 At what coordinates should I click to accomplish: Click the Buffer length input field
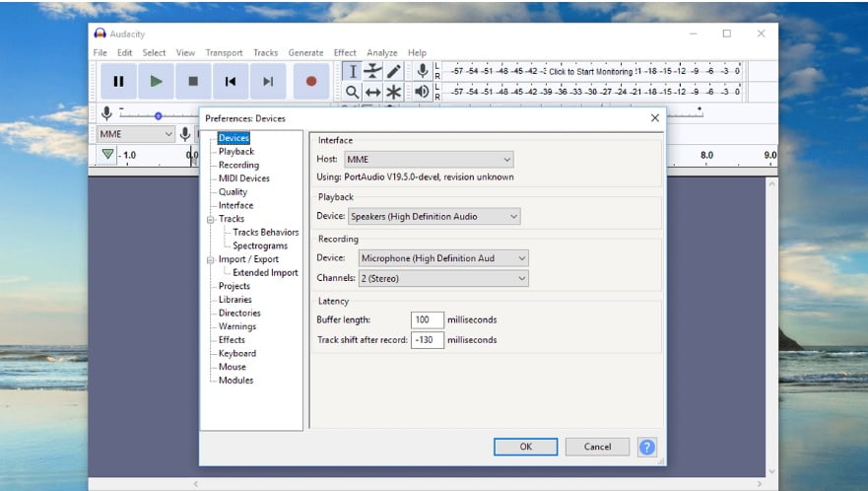tap(427, 319)
